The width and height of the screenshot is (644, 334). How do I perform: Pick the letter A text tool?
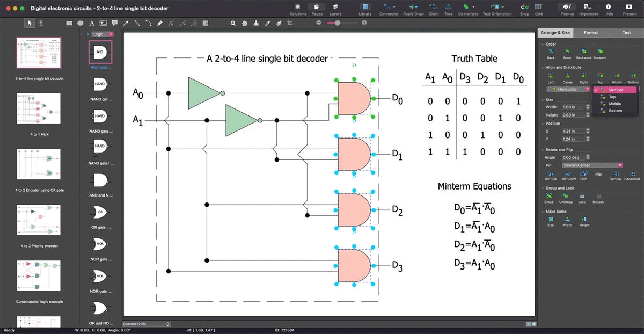[x=91, y=23]
